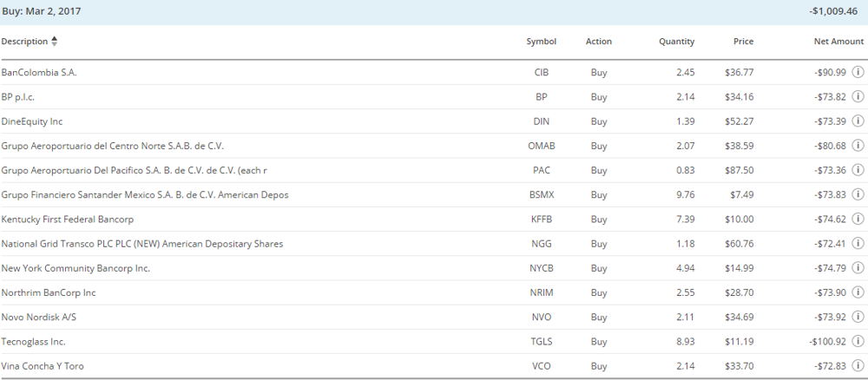This screenshot has width=868, height=380.
Task: Click the Price column header
Action: click(744, 42)
